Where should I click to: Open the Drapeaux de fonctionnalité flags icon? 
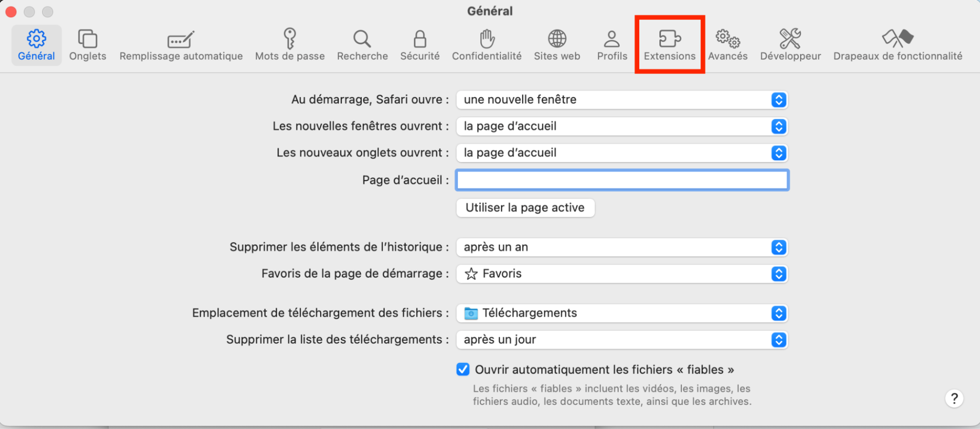(898, 38)
